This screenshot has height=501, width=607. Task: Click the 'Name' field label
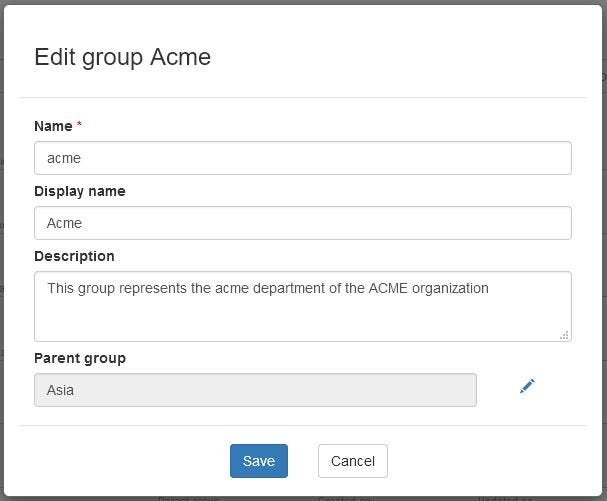coord(53,126)
